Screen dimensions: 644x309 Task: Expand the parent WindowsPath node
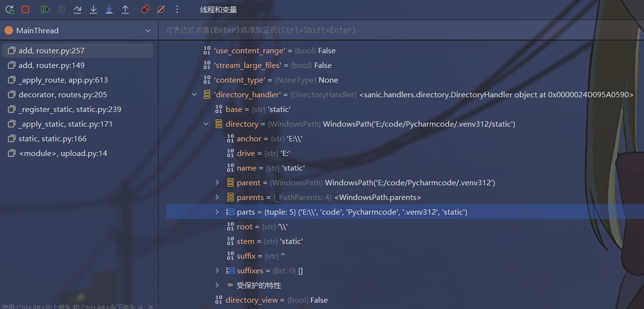click(217, 183)
